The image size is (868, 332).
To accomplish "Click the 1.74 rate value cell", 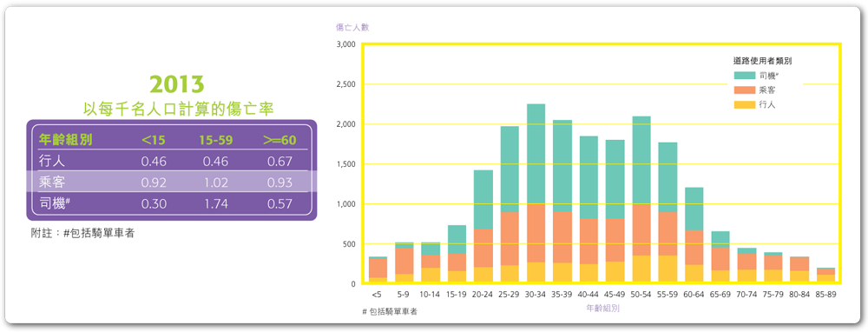I will pos(215,203).
